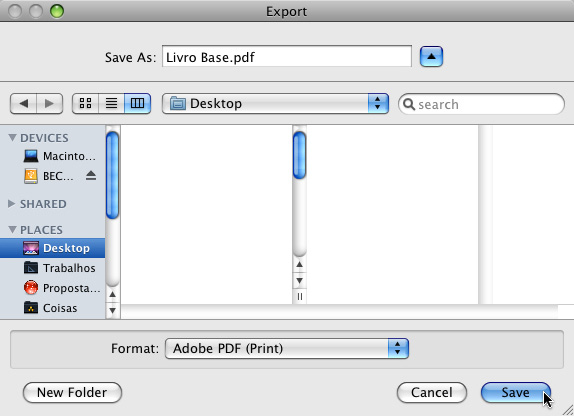Click inside the search field
This screenshot has width=574, height=416.
(481, 104)
